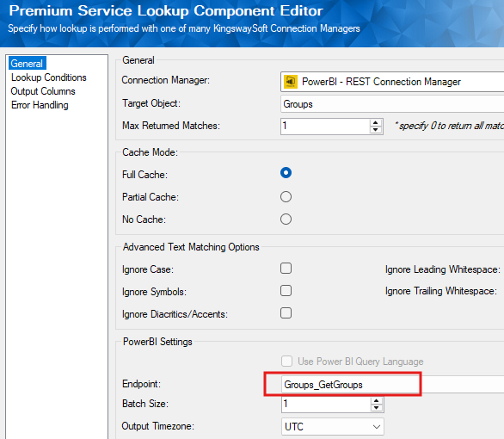Image resolution: width=504 pixels, height=439 pixels.
Task: Click the Ignore Trailing Whitespace label
Action: [x=441, y=291]
